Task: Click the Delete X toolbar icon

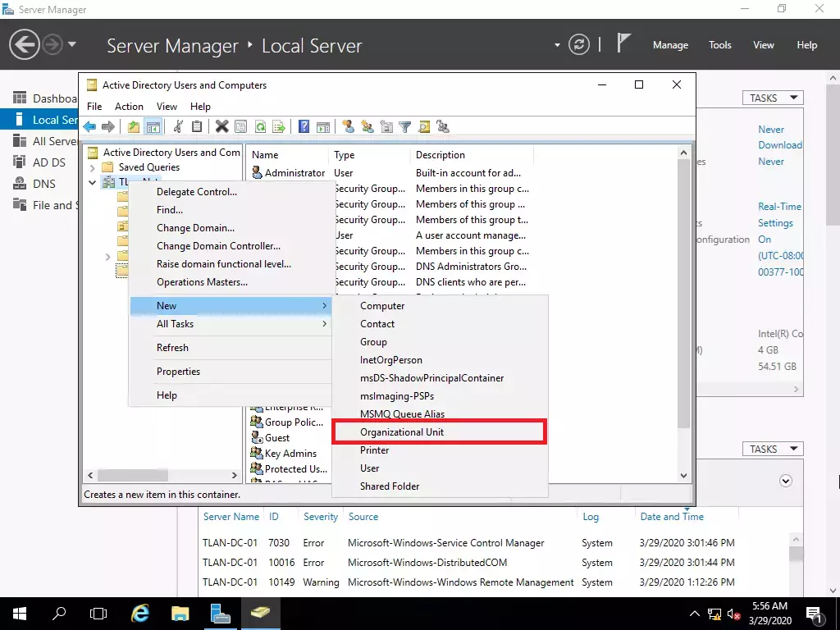Action: [221, 127]
